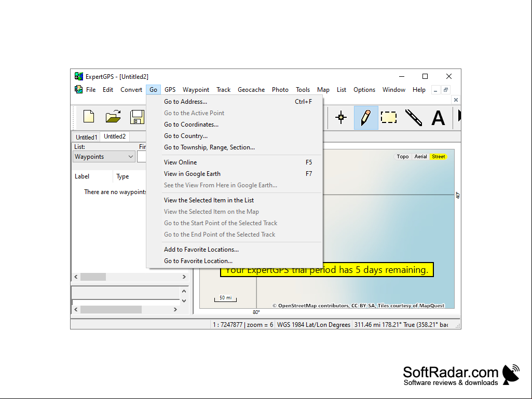Open the Waypoint menu
Image resolution: width=532 pixels, height=399 pixels.
[x=196, y=90]
